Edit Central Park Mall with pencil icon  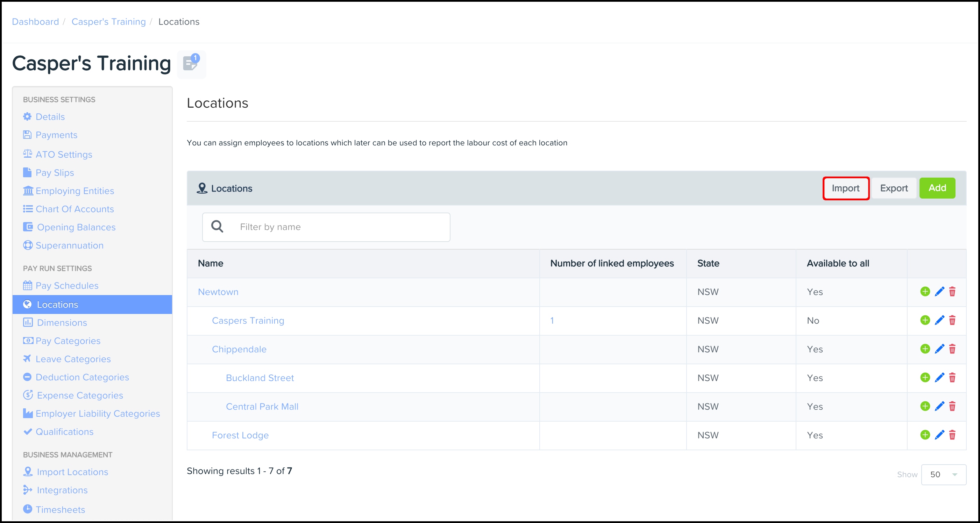point(939,406)
